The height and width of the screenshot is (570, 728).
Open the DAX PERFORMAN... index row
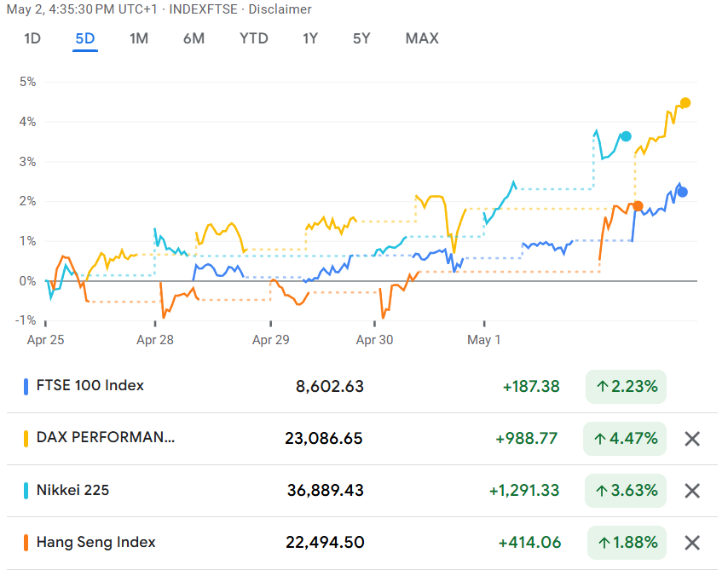click(362, 439)
